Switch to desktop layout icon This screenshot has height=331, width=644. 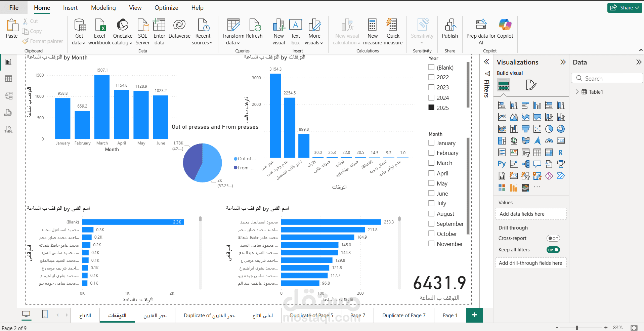[26, 315]
